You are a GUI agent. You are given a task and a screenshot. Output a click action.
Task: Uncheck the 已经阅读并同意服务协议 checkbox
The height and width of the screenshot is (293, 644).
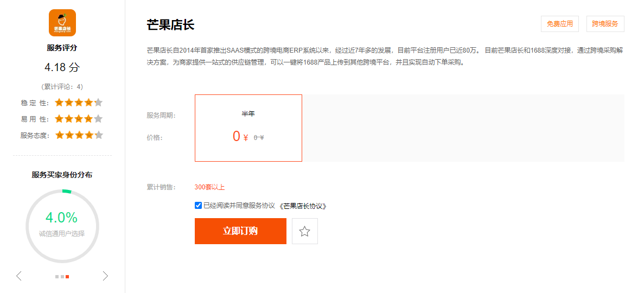pyautogui.click(x=199, y=206)
